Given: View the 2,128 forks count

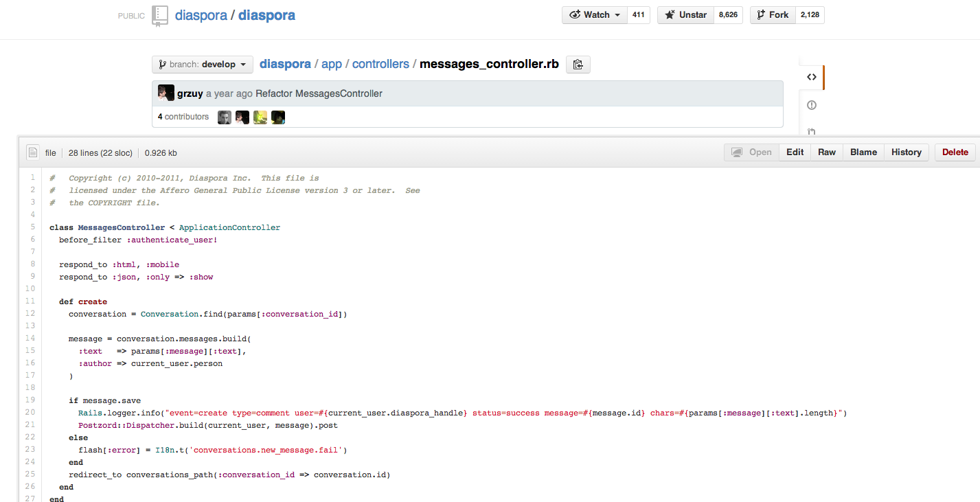Looking at the screenshot, I should pyautogui.click(x=810, y=15).
